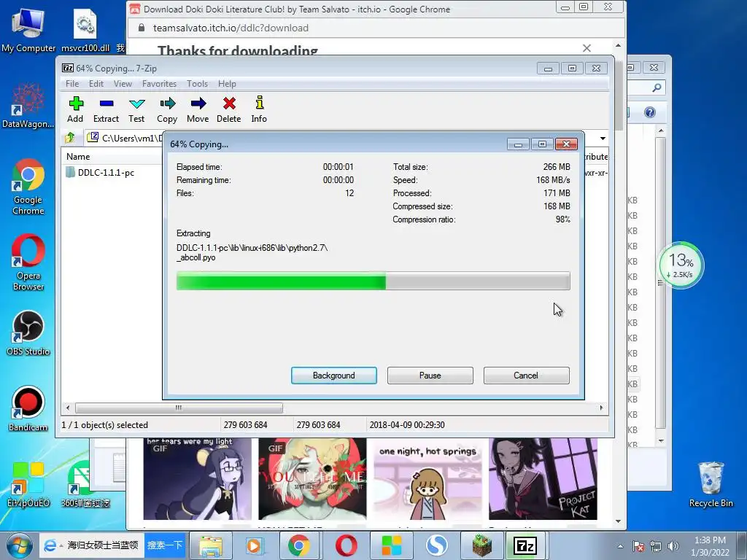Screen dimensions: 747x560
Task: Click the Copy toolbar icon
Action: [x=167, y=109]
